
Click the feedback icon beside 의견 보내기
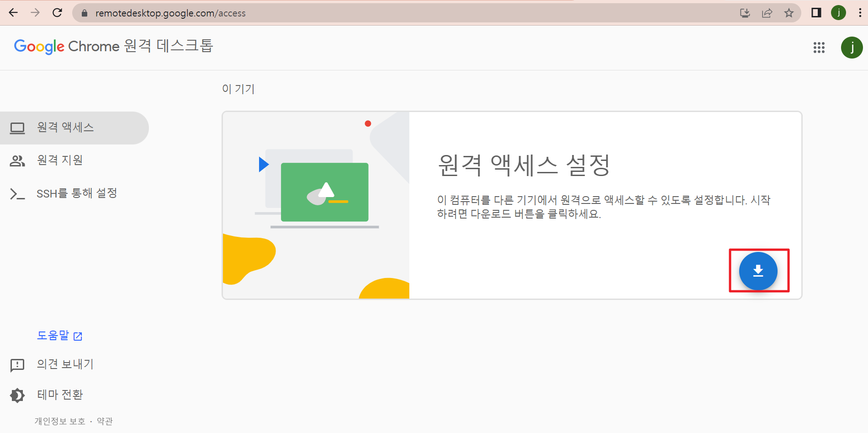coord(17,365)
